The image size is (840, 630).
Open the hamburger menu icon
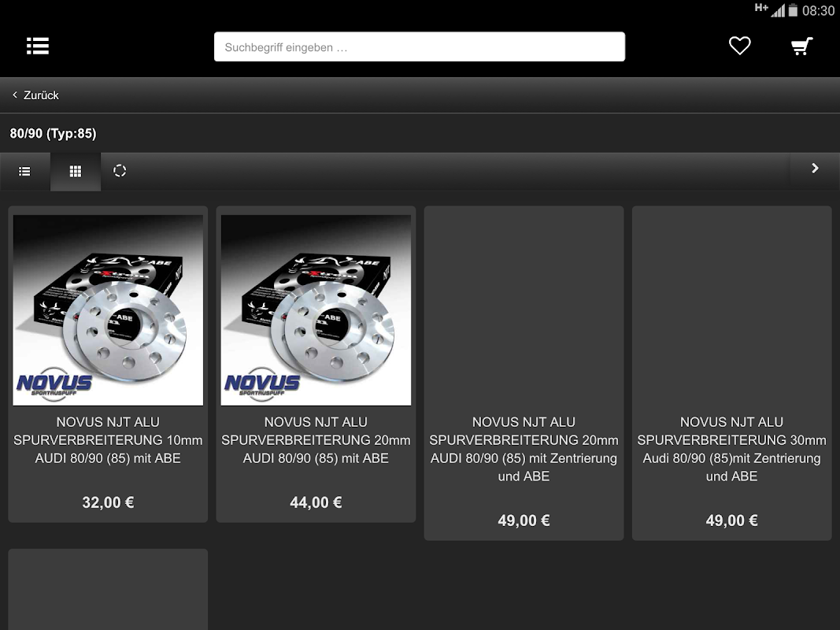(x=38, y=46)
